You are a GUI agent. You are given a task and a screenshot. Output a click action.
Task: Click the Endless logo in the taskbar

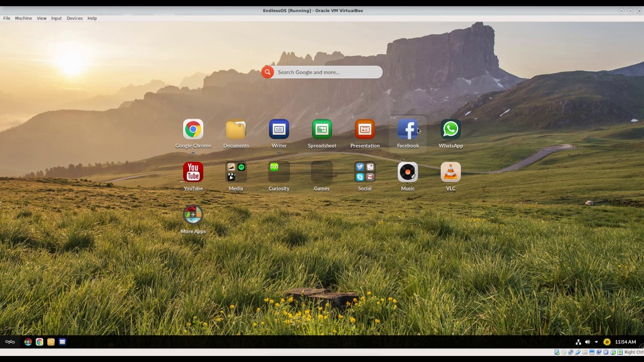point(10,342)
